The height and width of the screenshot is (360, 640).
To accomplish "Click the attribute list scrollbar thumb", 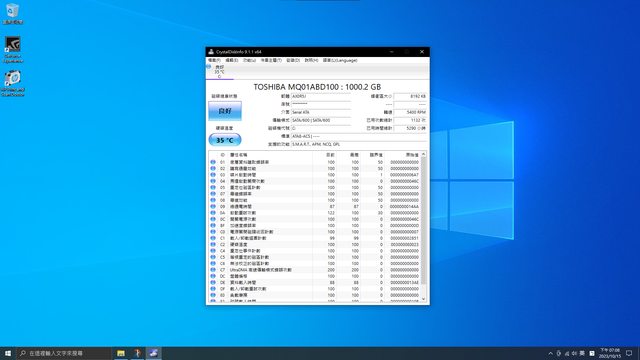I will click(423, 220).
